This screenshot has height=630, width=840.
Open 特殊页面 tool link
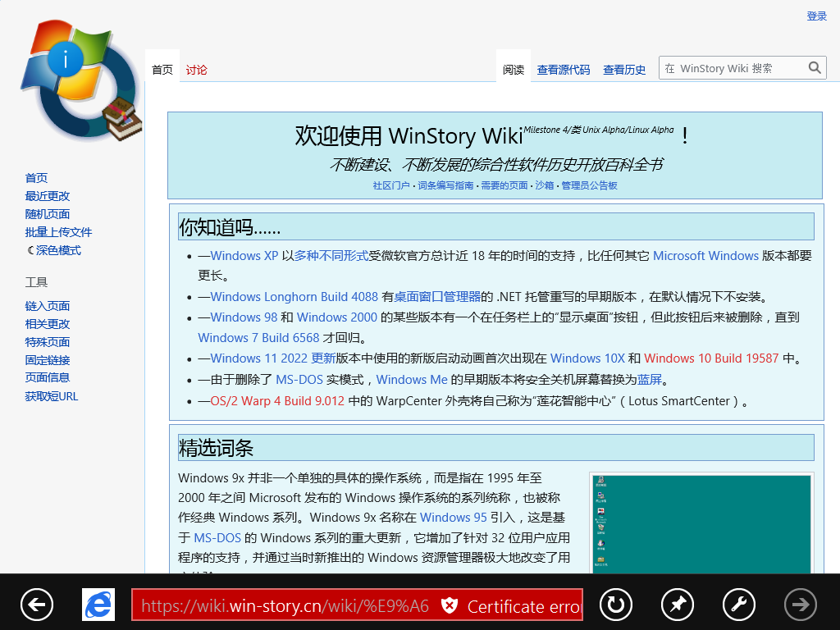coord(47,342)
